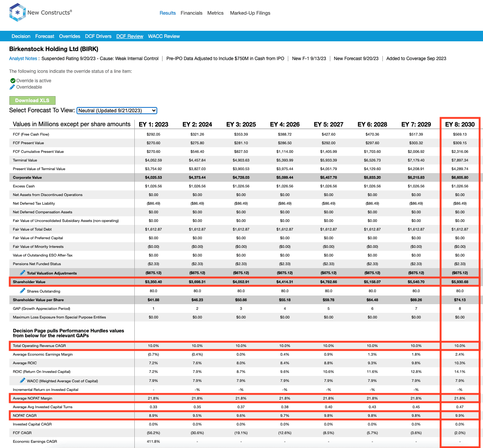The width and height of the screenshot is (483, 448).
Task: Open the Financials top navigation tab
Action: [191, 13]
